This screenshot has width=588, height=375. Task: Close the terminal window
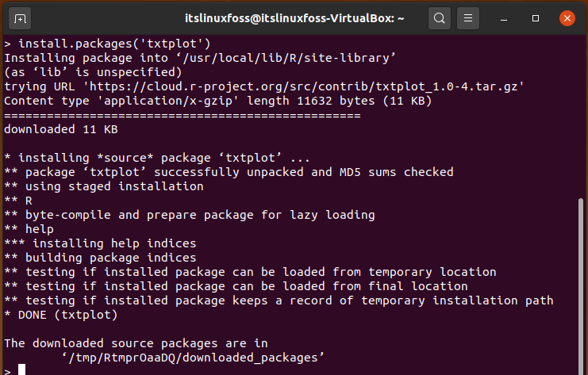pos(567,18)
